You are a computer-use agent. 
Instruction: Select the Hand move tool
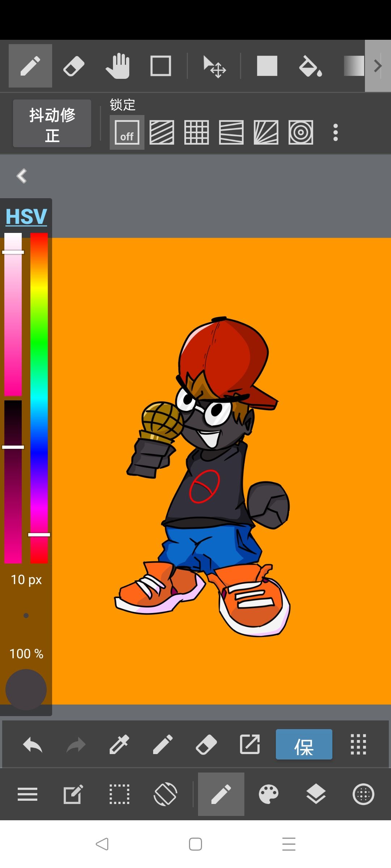[x=118, y=66]
